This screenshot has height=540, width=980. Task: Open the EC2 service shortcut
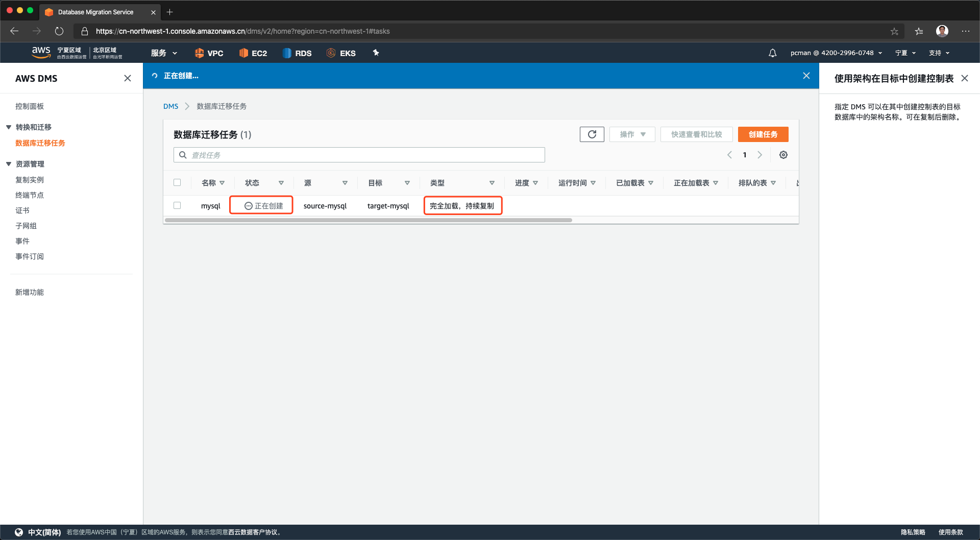pyautogui.click(x=253, y=53)
